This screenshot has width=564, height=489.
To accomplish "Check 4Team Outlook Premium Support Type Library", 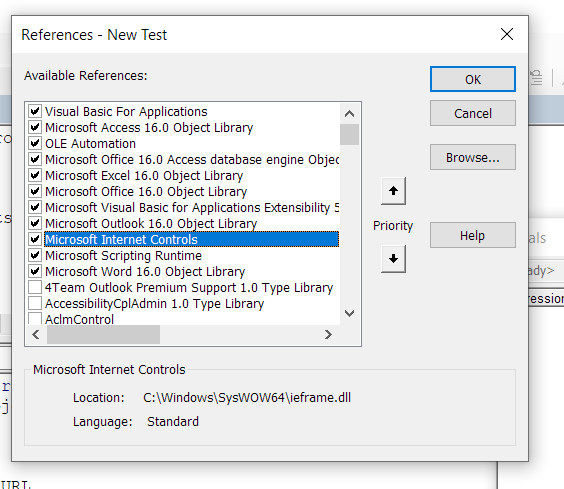I will (x=35, y=287).
